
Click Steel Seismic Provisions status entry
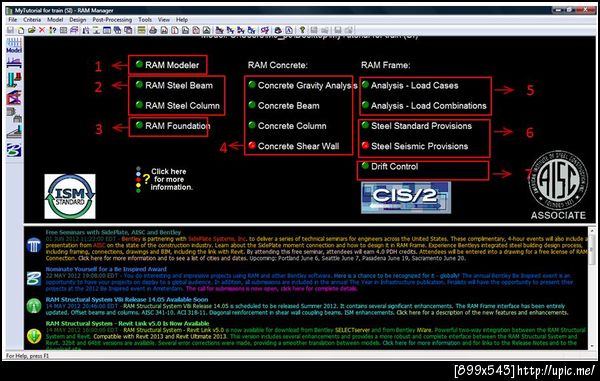(x=415, y=146)
